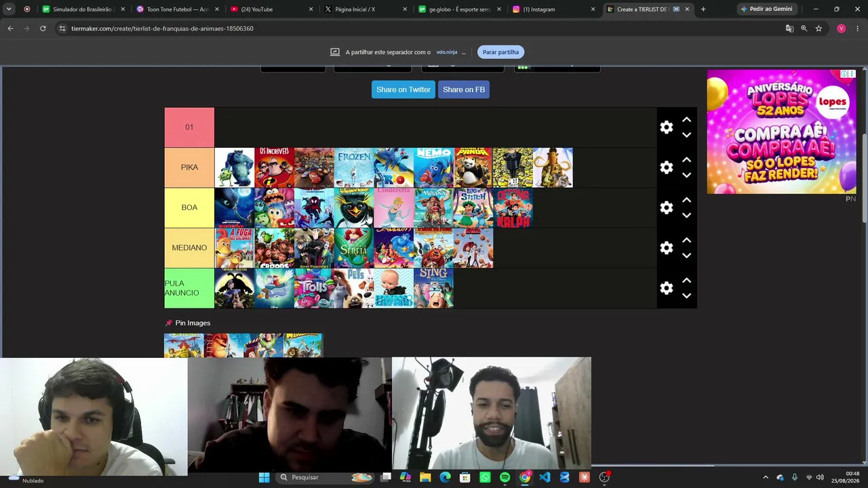Click the Lopes anniversary advertisement
The width and height of the screenshot is (868, 488).
coord(781,131)
